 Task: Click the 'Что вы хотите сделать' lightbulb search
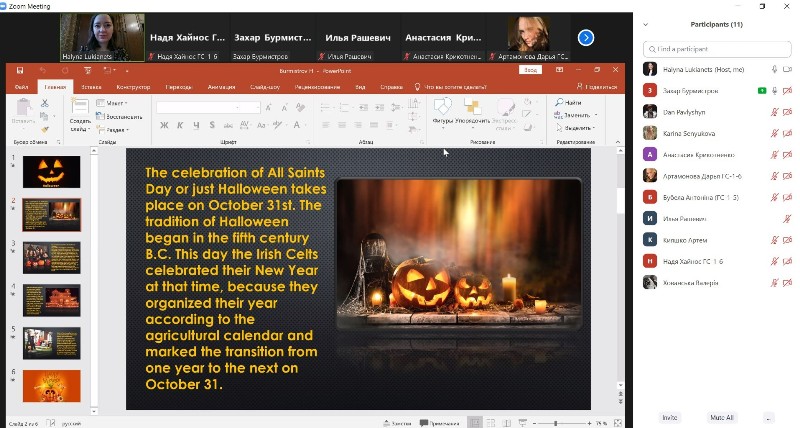pos(451,87)
